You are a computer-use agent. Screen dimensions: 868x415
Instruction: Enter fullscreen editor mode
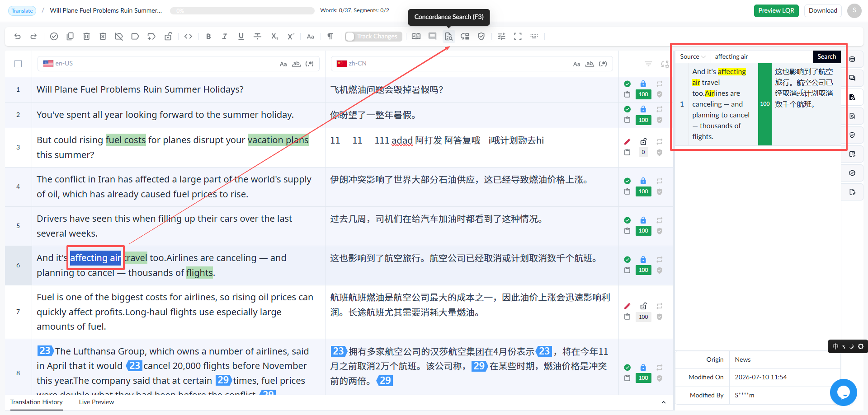518,37
